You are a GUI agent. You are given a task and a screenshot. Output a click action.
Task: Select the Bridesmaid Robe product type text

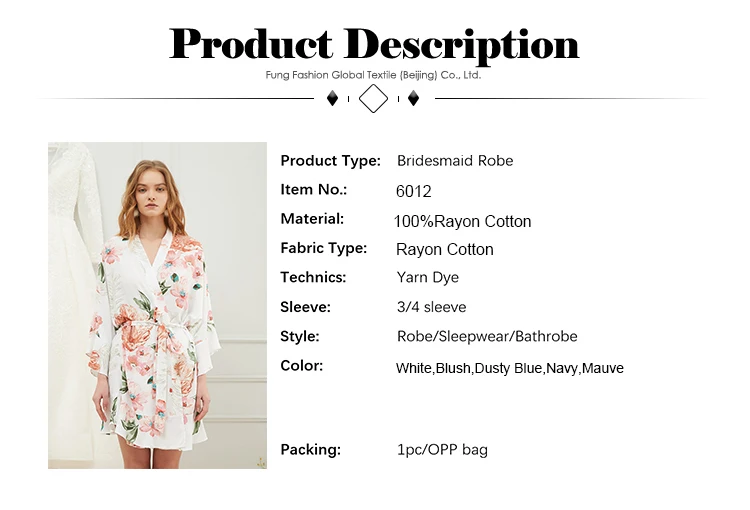tap(455, 161)
